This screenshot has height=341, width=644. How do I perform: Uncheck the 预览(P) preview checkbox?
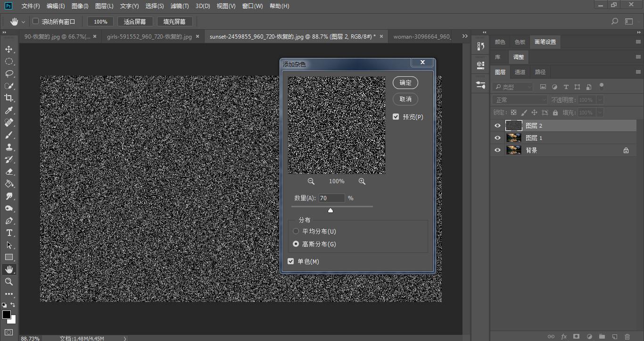coord(396,117)
